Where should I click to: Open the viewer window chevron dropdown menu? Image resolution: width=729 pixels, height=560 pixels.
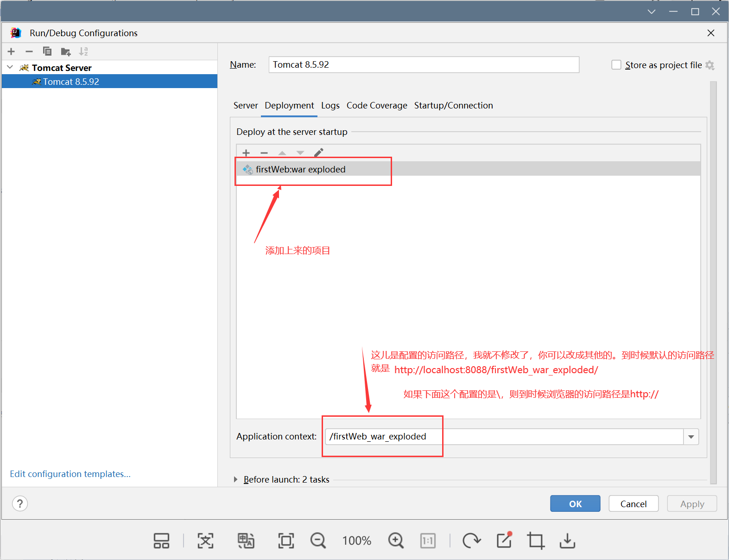point(652,12)
